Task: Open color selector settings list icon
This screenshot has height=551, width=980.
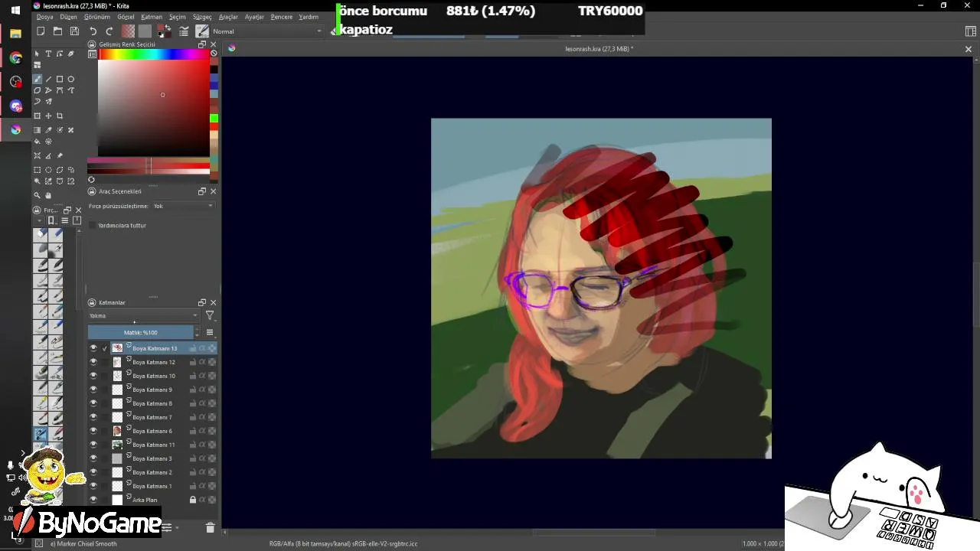Action: (x=92, y=55)
